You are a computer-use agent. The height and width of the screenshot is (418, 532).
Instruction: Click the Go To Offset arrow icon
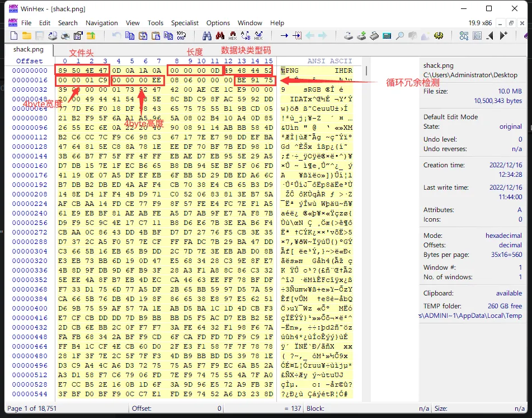pyautogui.click(x=284, y=36)
